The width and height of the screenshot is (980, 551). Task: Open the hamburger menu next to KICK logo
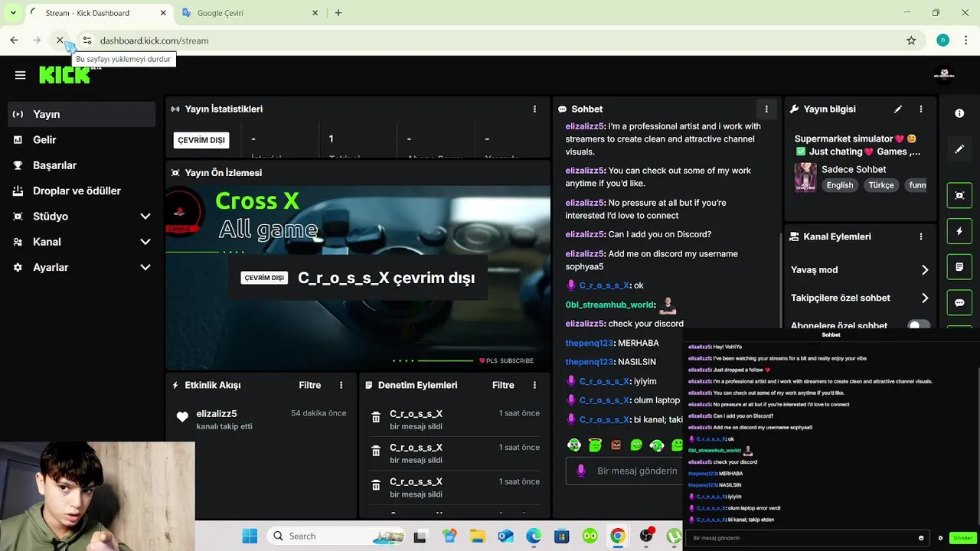coord(21,75)
